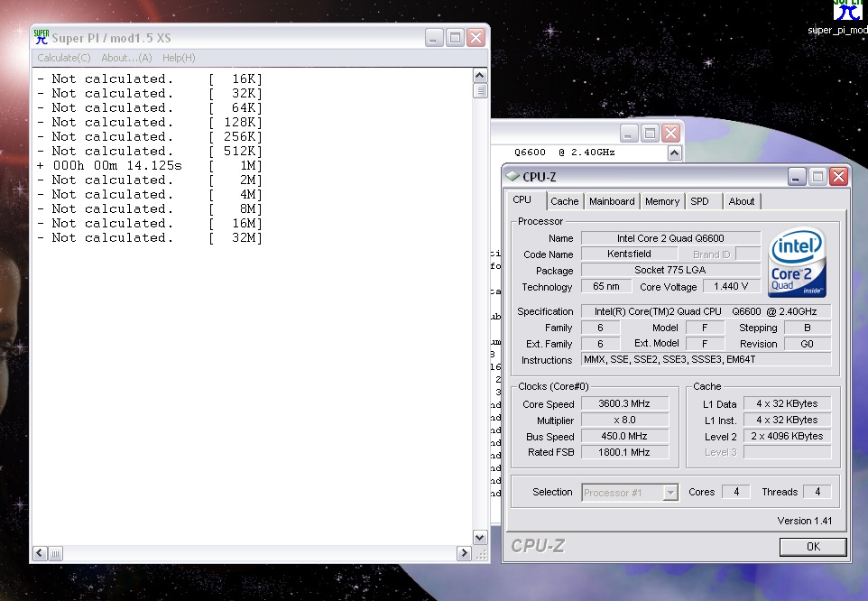Image resolution: width=868 pixels, height=601 pixels.
Task: Close the background window behind CPU-Z
Action: (670, 134)
